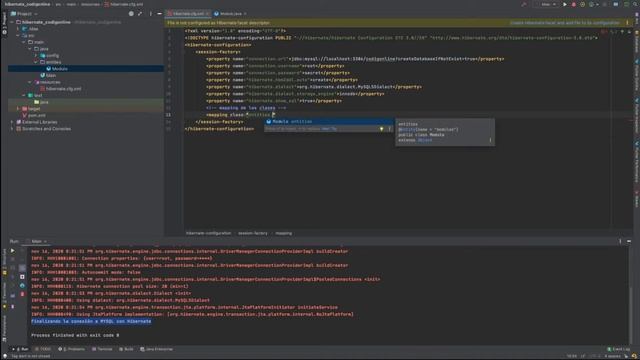Close the Module.java tab
The height and width of the screenshot is (360, 640).
coord(245,13)
